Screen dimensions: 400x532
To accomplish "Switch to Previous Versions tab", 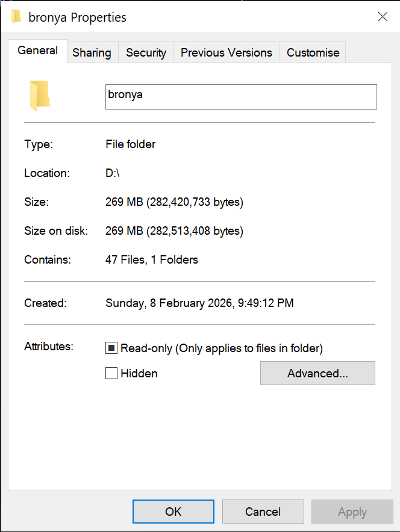I will click(x=226, y=52).
